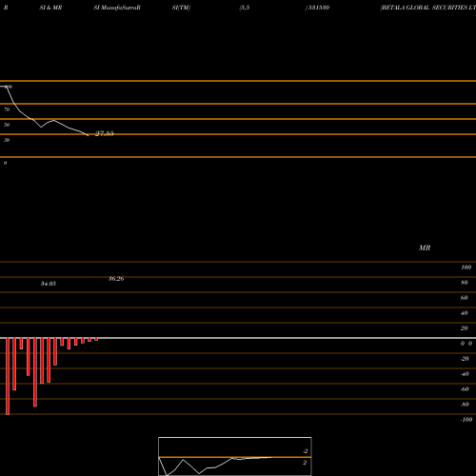Click the '-100' label on MR axis
The height and width of the screenshot is (476, 476).
pyautogui.click(x=466, y=420)
